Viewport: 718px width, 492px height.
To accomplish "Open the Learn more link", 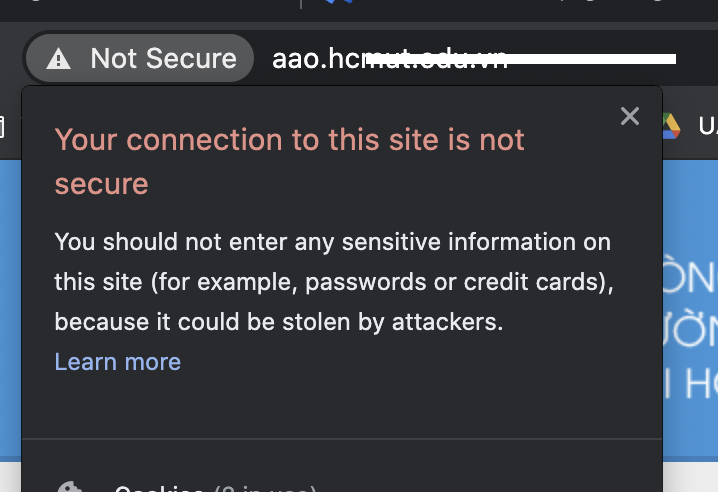I will (x=117, y=362).
